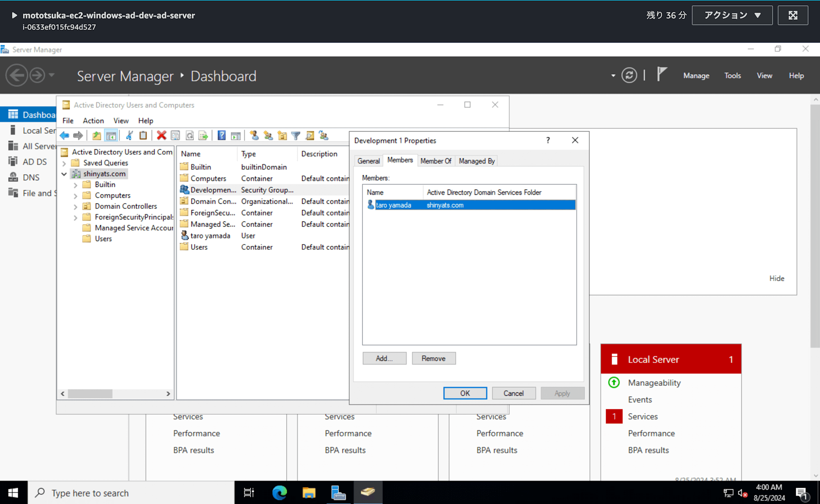Expand the Builtin tree node
The width and height of the screenshot is (820, 504).
click(x=75, y=185)
